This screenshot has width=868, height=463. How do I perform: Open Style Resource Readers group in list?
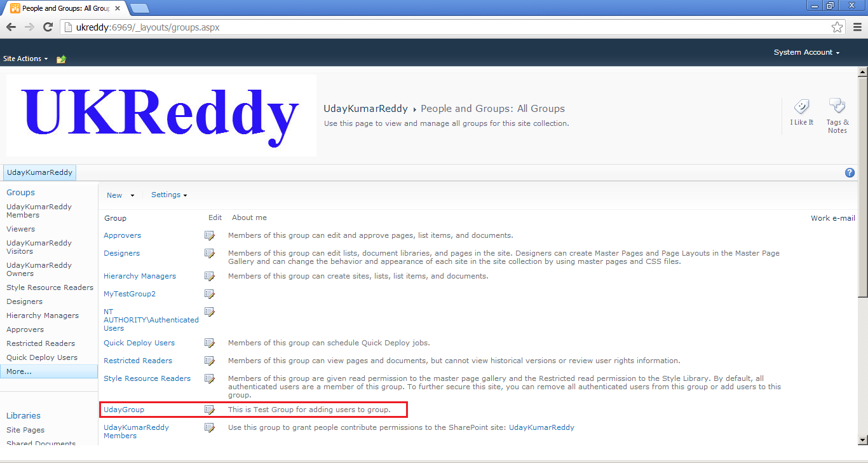point(147,378)
